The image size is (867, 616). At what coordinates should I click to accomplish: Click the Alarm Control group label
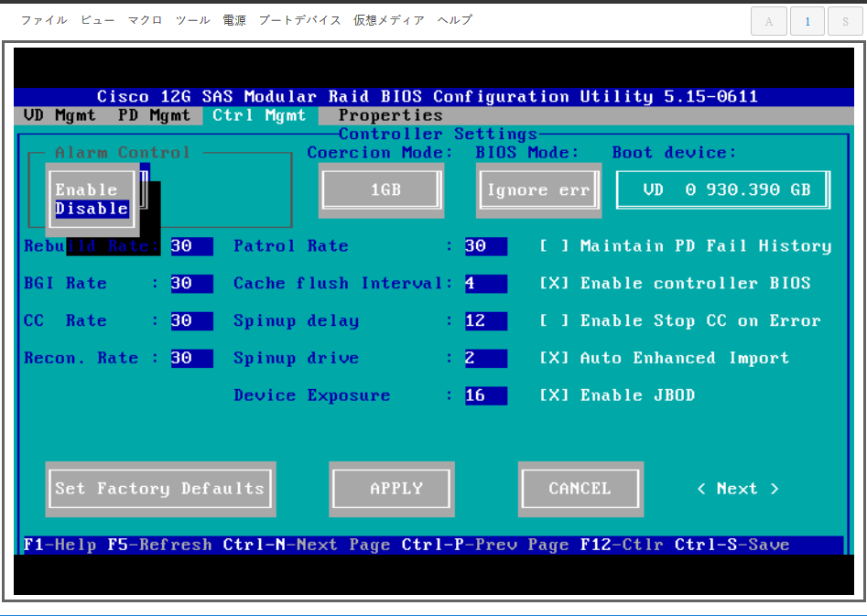tap(122, 153)
